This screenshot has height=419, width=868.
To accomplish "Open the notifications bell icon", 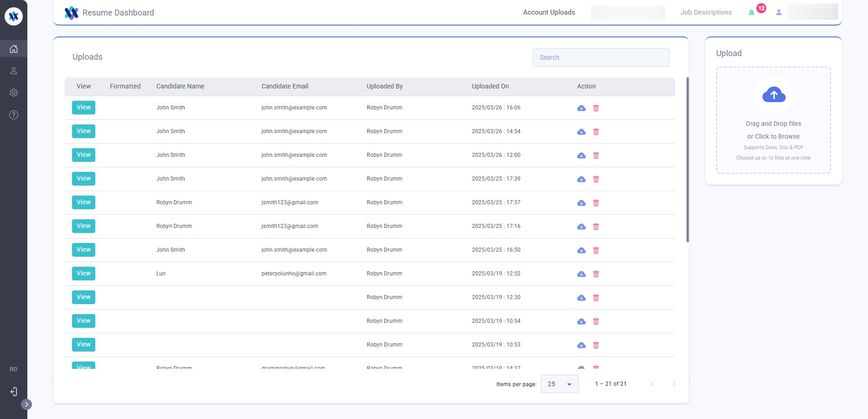I will (x=751, y=12).
